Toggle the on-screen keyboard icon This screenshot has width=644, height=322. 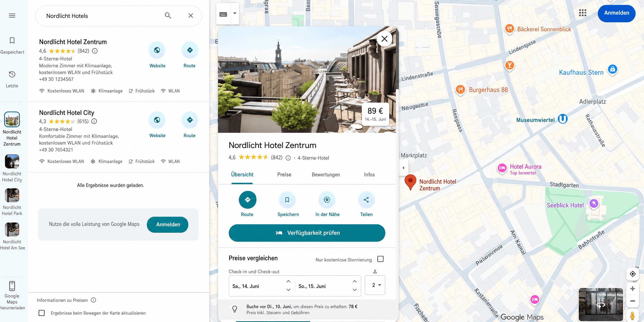(x=223, y=14)
